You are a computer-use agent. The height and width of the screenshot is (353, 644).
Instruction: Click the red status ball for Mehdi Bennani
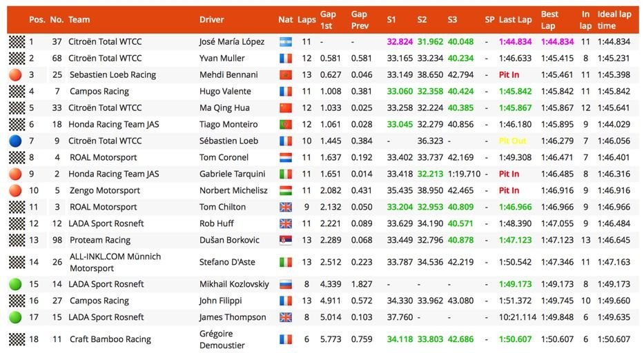pyautogui.click(x=15, y=74)
